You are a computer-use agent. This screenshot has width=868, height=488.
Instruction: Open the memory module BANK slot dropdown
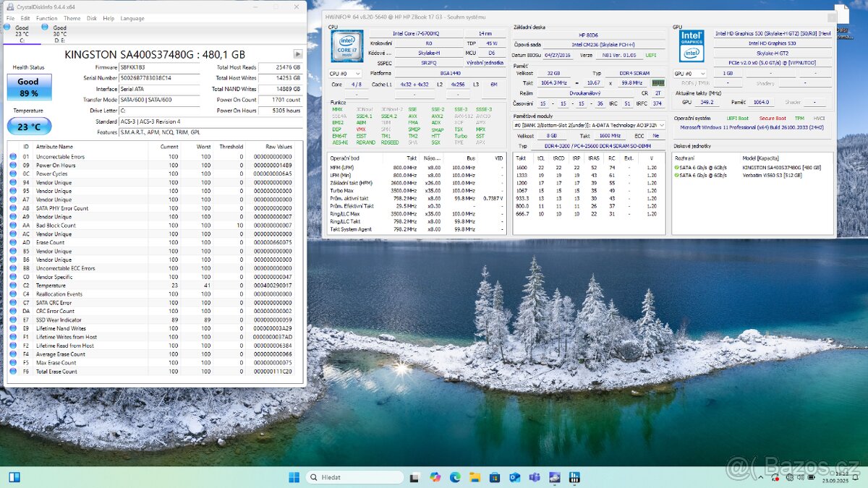(x=589, y=125)
